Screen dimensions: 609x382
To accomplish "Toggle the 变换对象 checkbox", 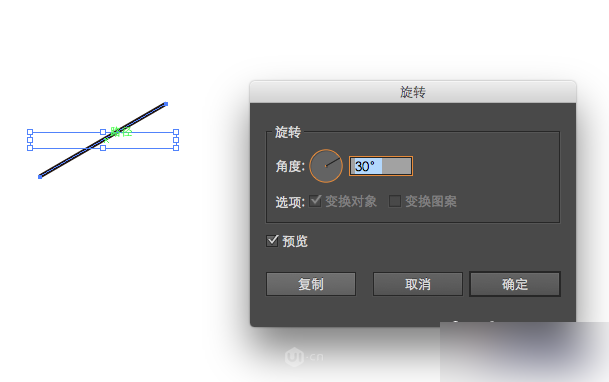I will pos(315,201).
